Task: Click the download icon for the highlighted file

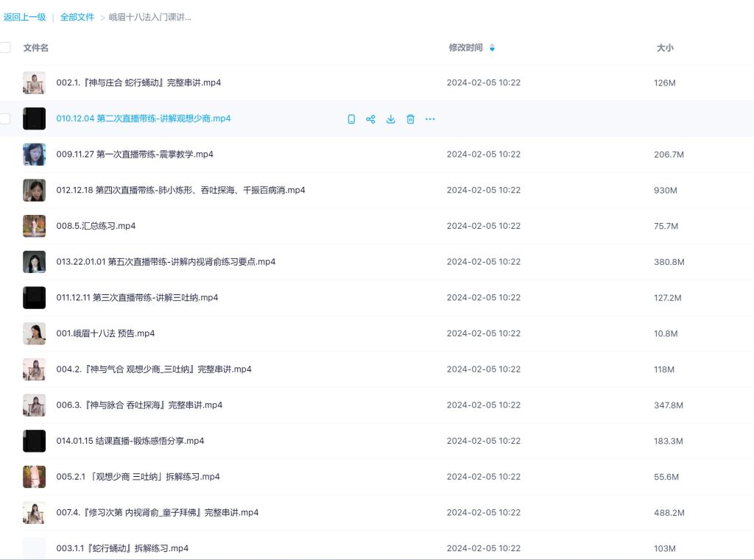Action: point(391,118)
